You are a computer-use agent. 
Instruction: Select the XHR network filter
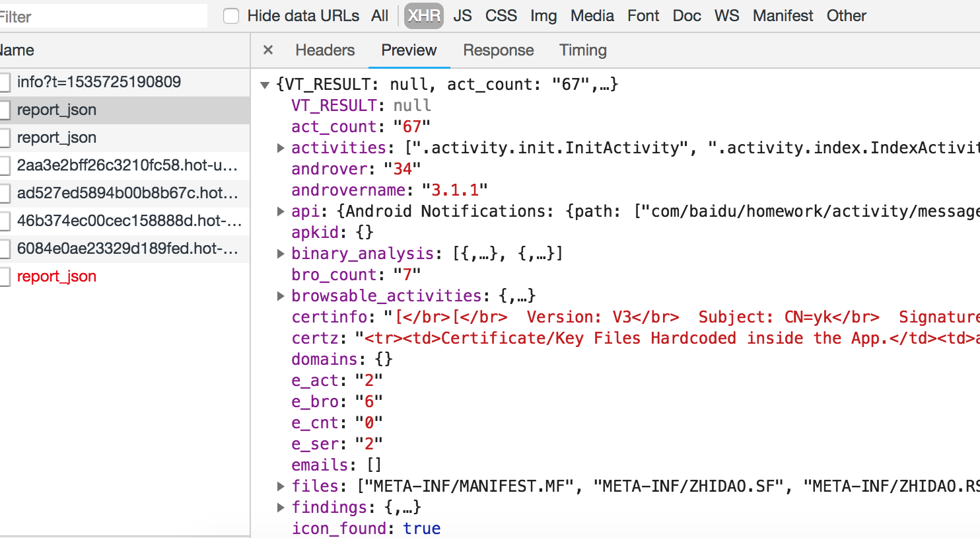[x=423, y=16]
